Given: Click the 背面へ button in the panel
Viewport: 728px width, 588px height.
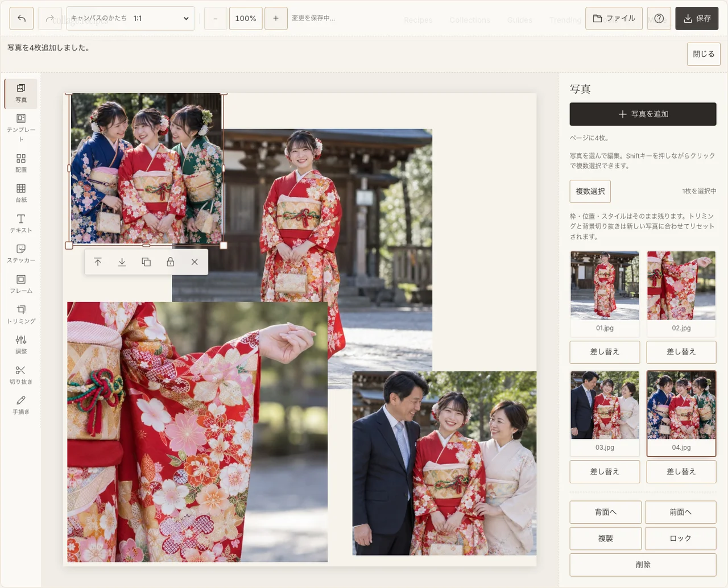Looking at the screenshot, I should [606, 512].
